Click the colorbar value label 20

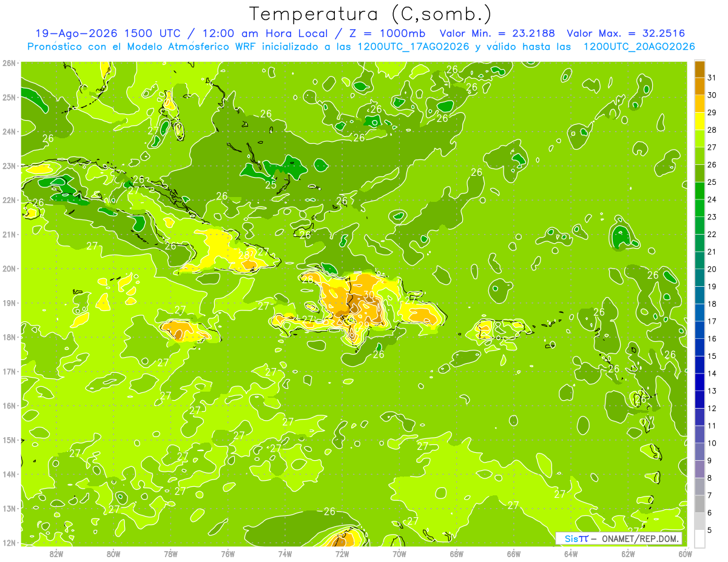(x=712, y=269)
